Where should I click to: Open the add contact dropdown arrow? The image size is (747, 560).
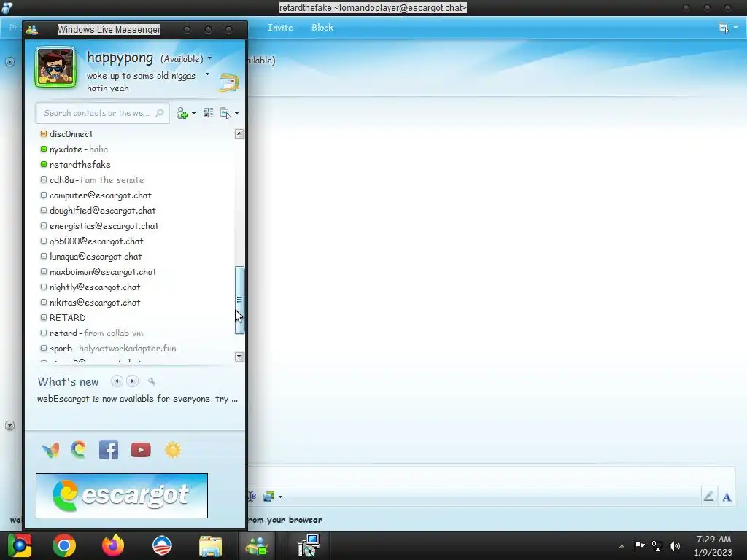[x=193, y=114]
